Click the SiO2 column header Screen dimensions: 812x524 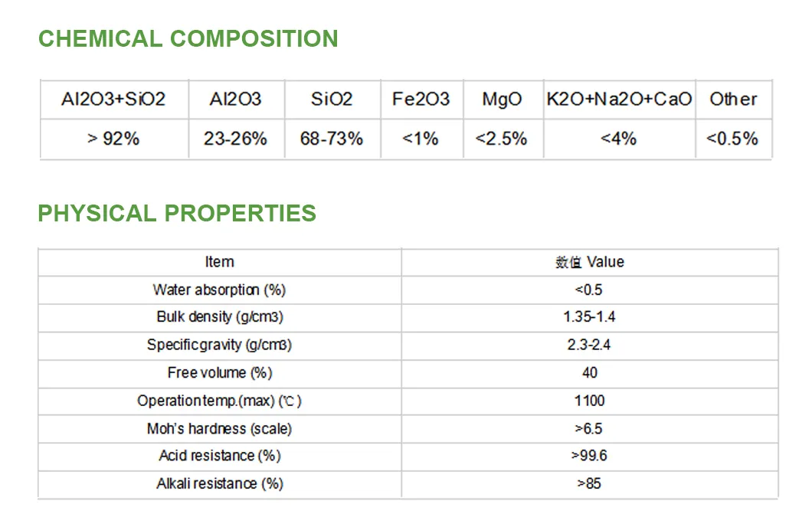point(332,99)
